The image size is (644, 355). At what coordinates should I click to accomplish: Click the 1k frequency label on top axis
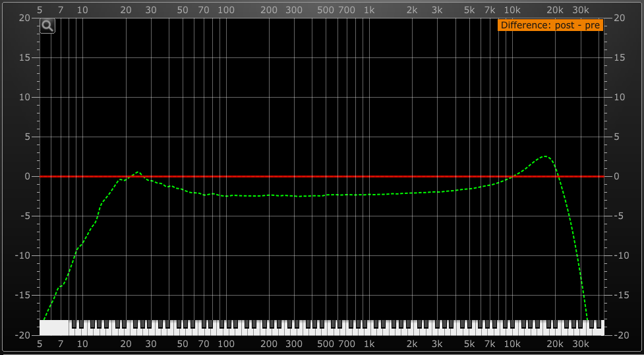click(369, 10)
